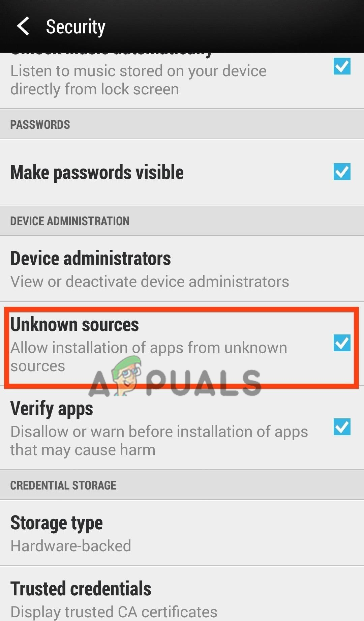Tap the PASSWORDS section header
The height and width of the screenshot is (621, 364).
(182, 124)
